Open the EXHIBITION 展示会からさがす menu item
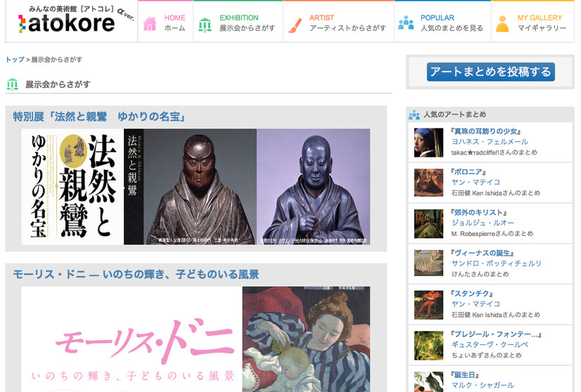Screen dimensions: 581x392 (x=238, y=22)
